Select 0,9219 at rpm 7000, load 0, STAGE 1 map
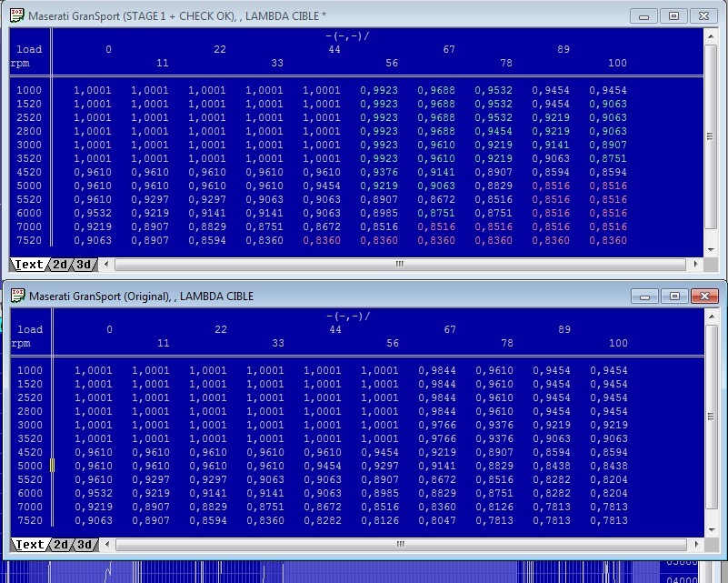 (x=93, y=226)
